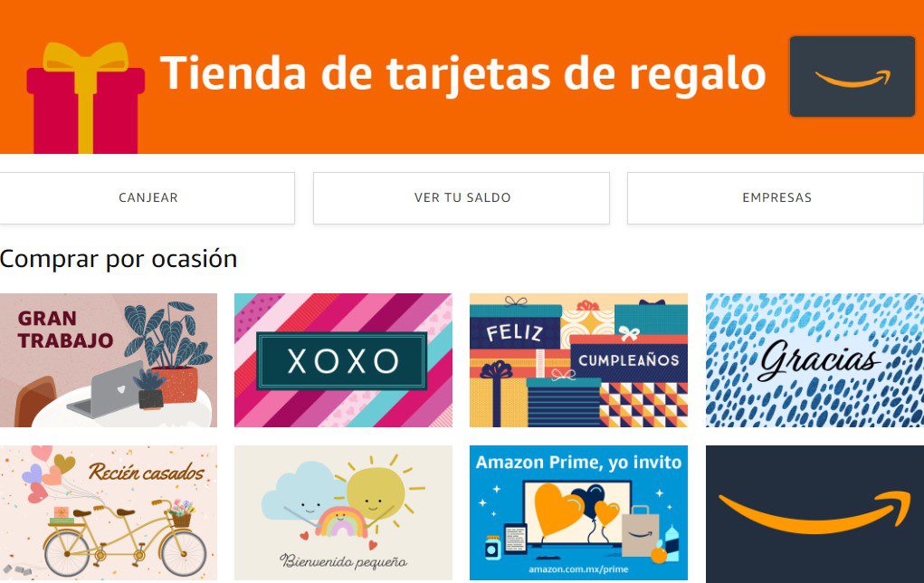Click the Comprar por ocasión heading
The height and width of the screenshot is (583, 924).
119,260
